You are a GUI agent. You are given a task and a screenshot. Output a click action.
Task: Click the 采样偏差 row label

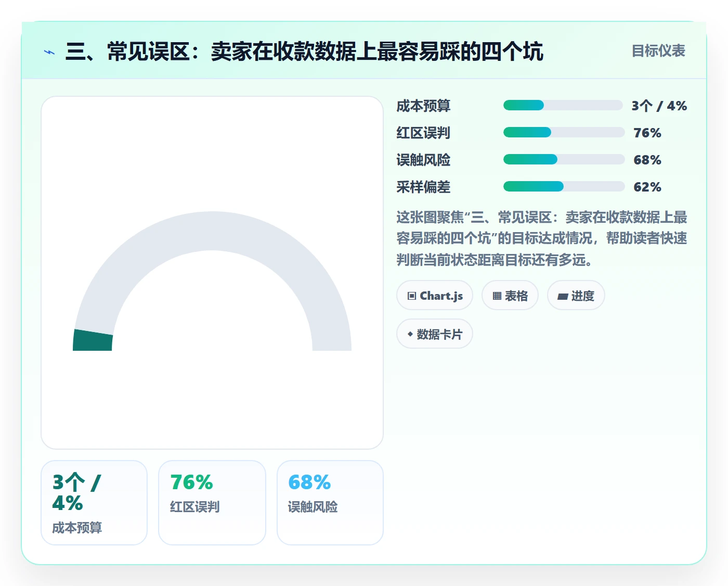tap(423, 187)
